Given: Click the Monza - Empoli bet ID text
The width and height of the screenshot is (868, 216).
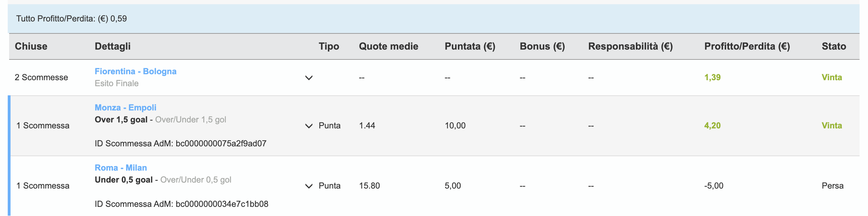Looking at the screenshot, I should point(180,144).
